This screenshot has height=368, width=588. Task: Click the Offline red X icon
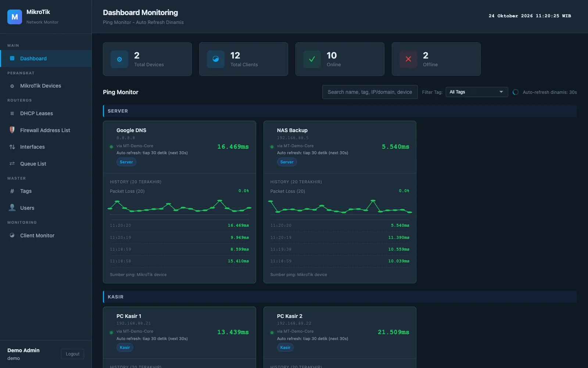click(408, 59)
